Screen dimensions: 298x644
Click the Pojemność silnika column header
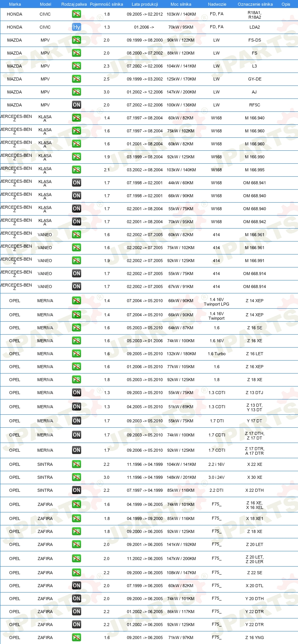point(106,4)
